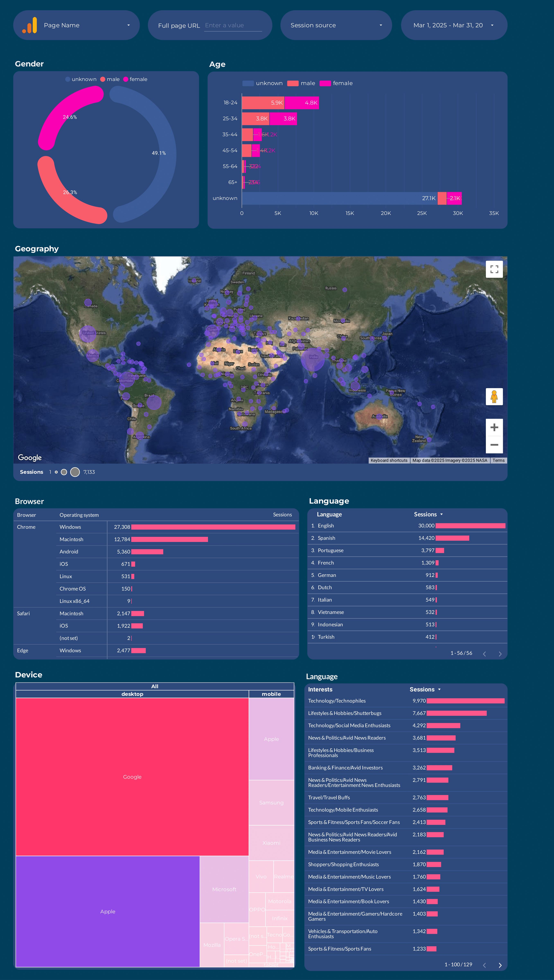554x980 pixels.
Task: Zoom out on the map with minus button
Action: 494,445
